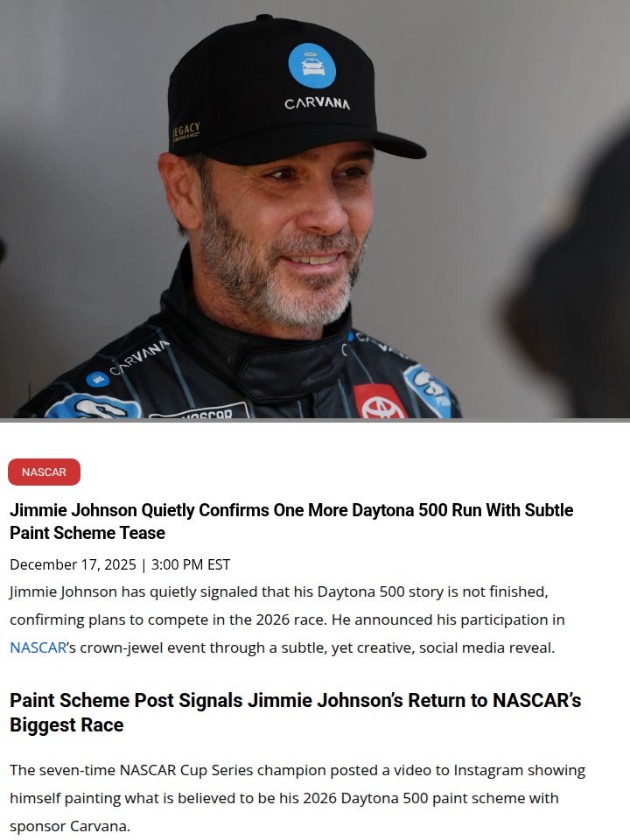Click the hero photo of the driver
Screen dimensions: 630x840
(315, 209)
